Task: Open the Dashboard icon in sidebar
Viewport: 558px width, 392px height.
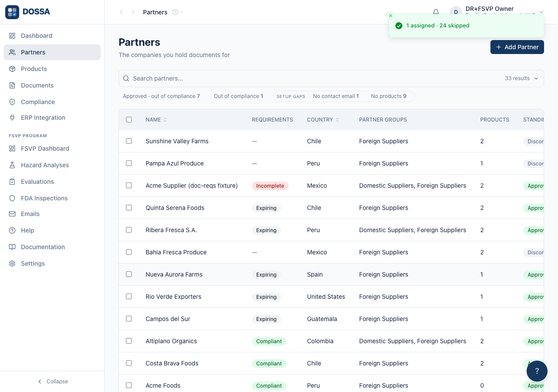Action: click(x=12, y=36)
